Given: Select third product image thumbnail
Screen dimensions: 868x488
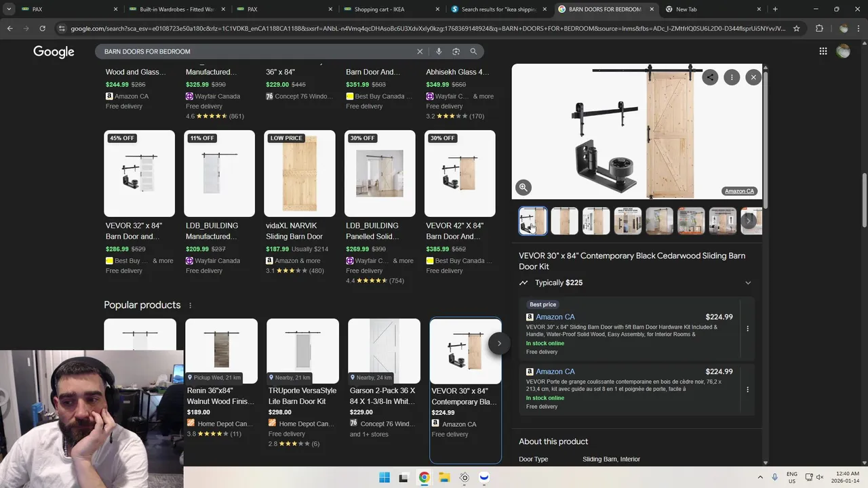Looking at the screenshot, I should [x=596, y=221].
